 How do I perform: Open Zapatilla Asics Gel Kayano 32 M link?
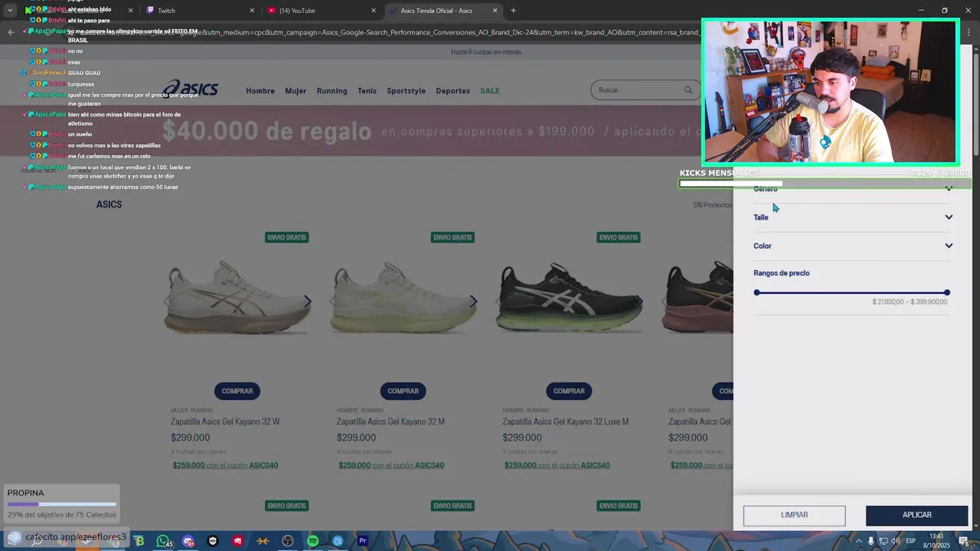[x=390, y=422]
